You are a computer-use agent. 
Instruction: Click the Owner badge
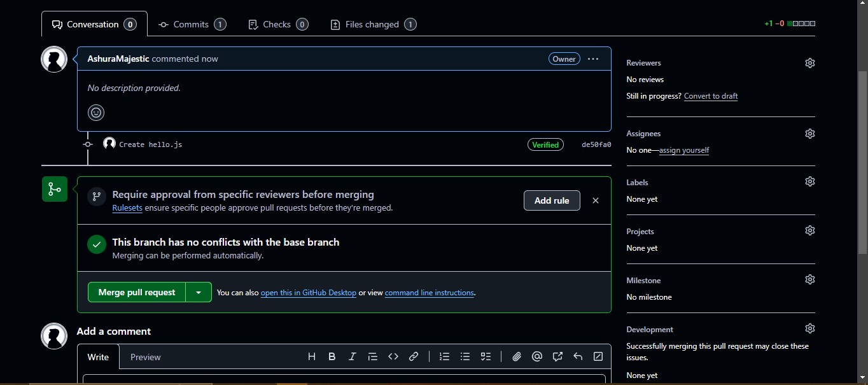coord(564,59)
